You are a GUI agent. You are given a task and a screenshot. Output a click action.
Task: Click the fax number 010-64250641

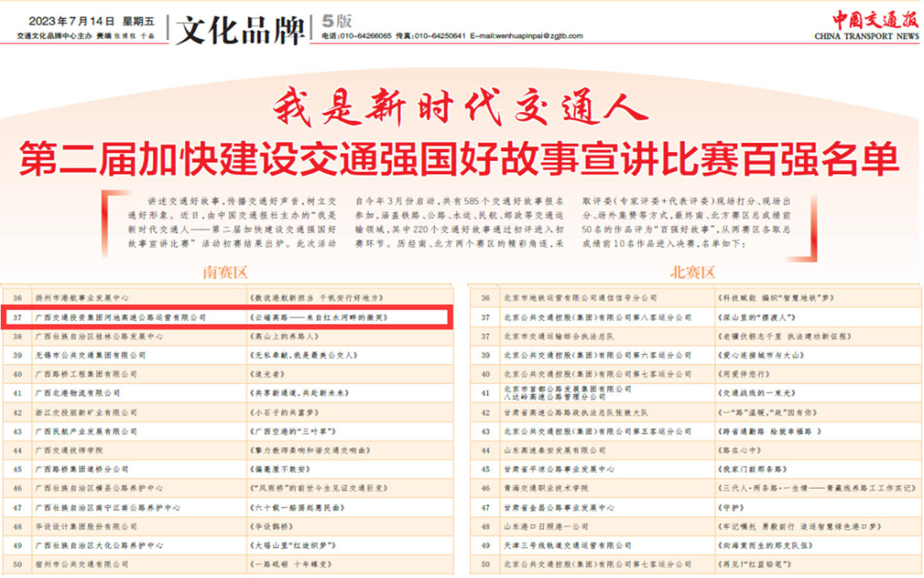(x=440, y=36)
